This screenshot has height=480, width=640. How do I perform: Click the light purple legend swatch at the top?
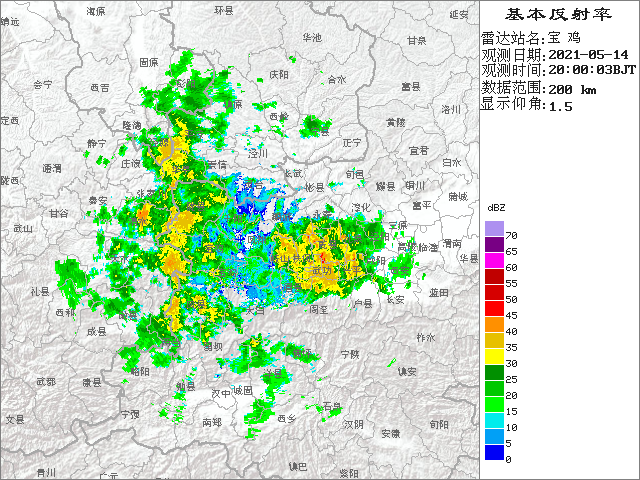click(494, 229)
